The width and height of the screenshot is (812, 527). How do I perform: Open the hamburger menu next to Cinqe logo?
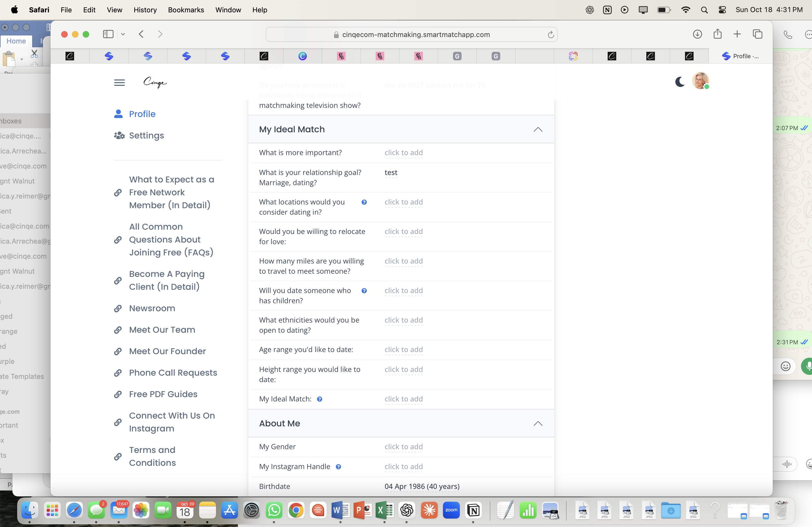(119, 82)
